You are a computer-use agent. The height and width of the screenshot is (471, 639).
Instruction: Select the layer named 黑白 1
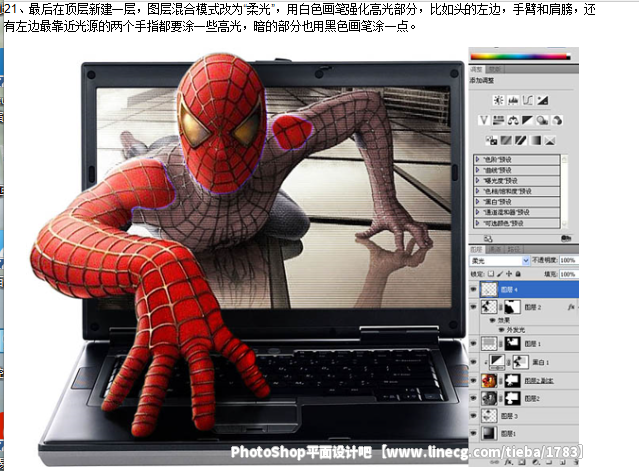[x=541, y=362]
